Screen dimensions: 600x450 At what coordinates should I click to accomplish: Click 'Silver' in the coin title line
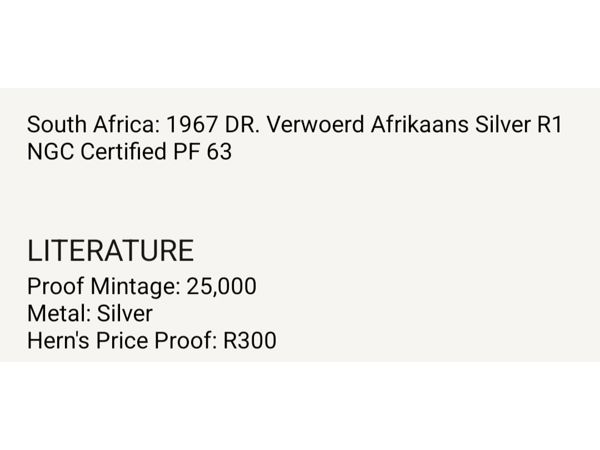pyautogui.click(x=502, y=125)
